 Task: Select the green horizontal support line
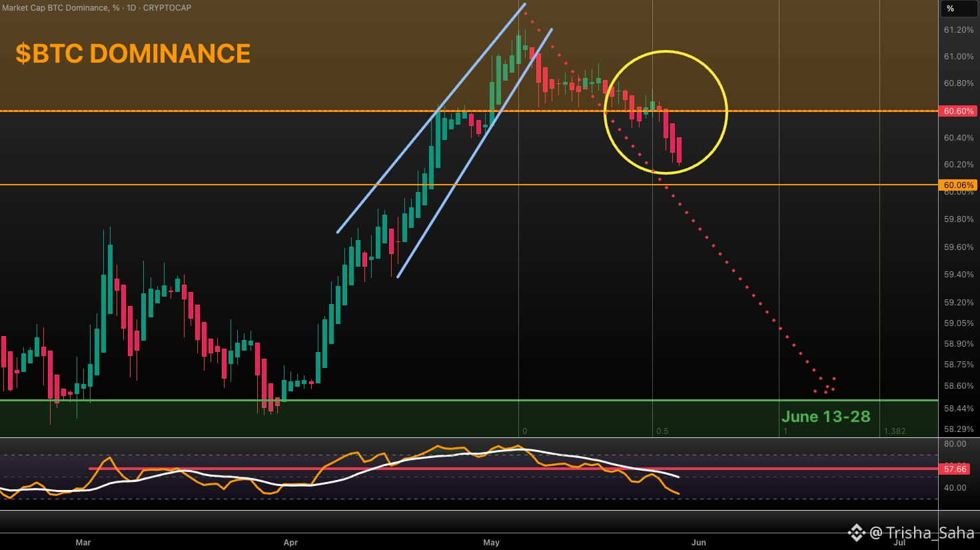(469, 401)
